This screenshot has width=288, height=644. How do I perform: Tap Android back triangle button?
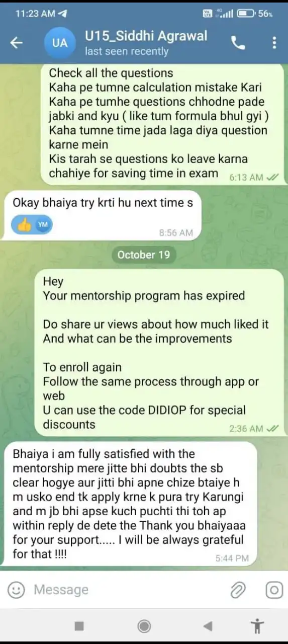coord(208,626)
